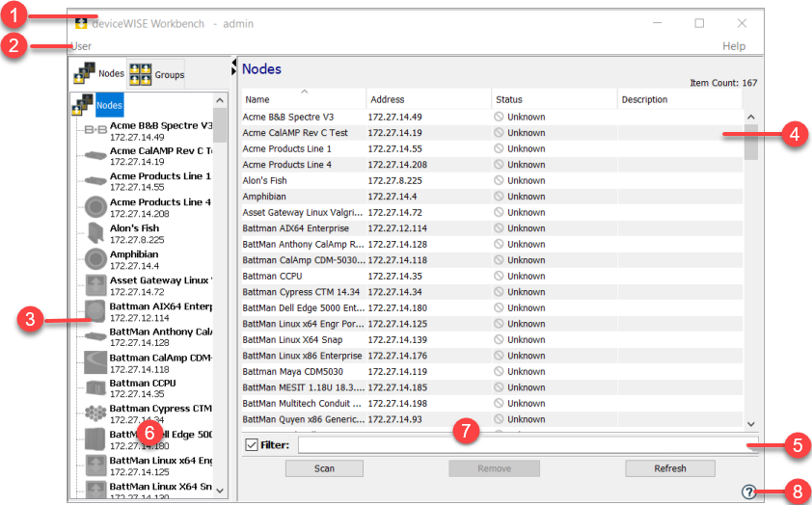
Task: Click Battman CCPU device icon
Action: 95,387
